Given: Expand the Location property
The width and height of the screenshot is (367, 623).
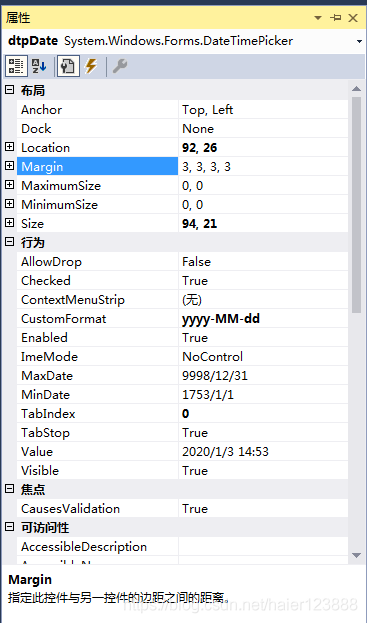Looking at the screenshot, I should 10,147.
